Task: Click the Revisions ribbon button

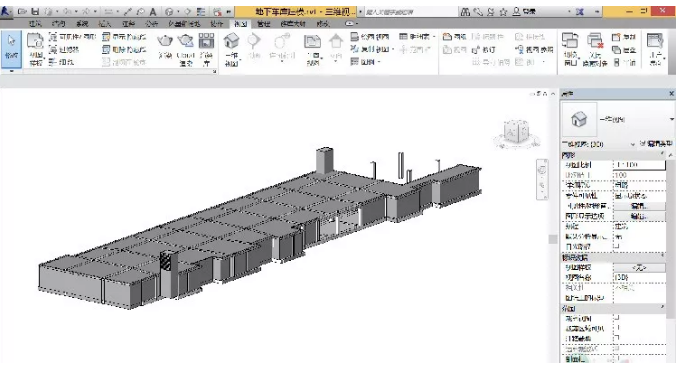Action: click(x=484, y=49)
